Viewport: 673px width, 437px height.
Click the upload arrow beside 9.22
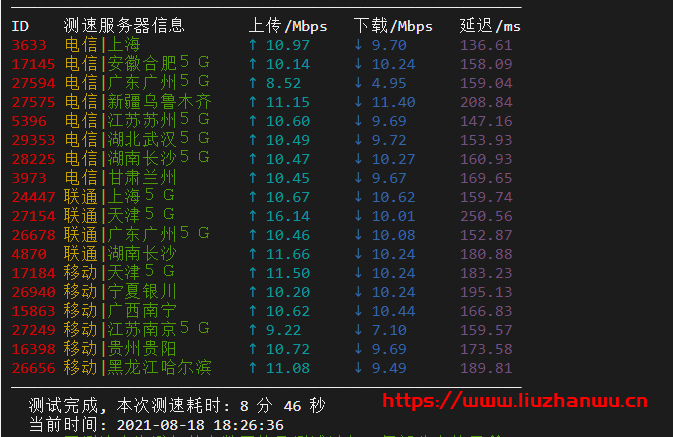pyautogui.click(x=253, y=328)
